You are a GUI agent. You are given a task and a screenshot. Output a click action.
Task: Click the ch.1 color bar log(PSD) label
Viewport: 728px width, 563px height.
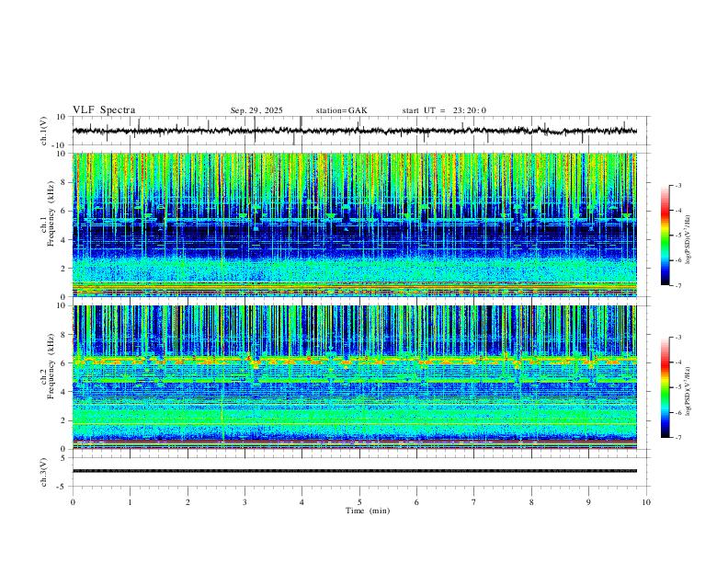688,239
